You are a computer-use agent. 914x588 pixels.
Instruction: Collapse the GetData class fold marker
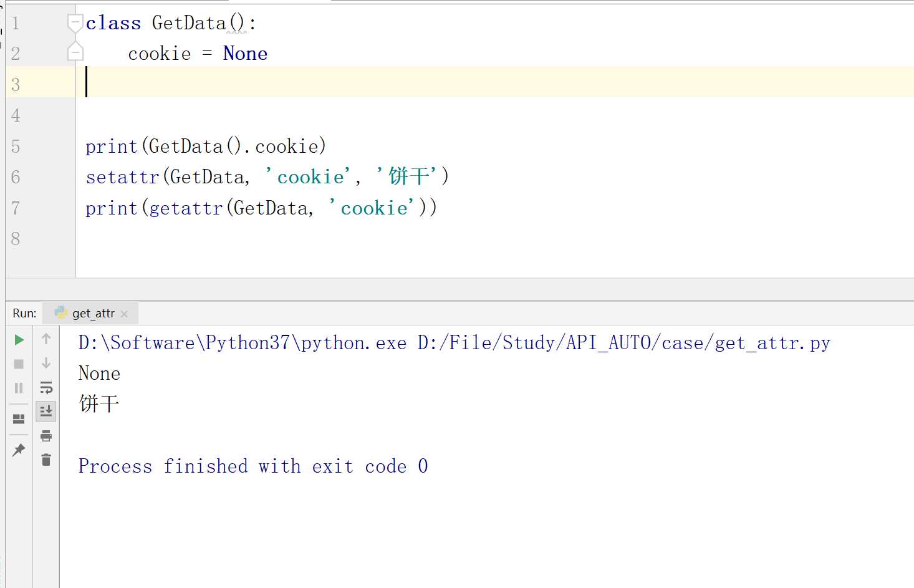point(75,24)
